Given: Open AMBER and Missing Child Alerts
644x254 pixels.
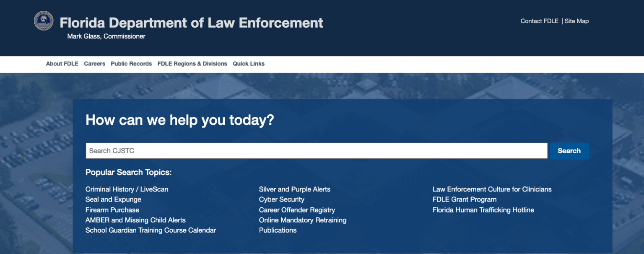Looking at the screenshot, I should (x=135, y=220).
